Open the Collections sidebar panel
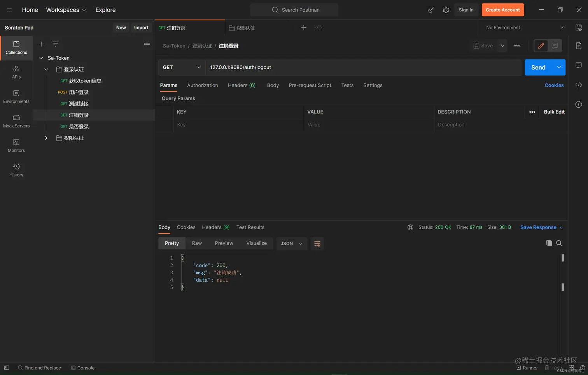Viewport: 588px width, 375px height. pos(16,48)
